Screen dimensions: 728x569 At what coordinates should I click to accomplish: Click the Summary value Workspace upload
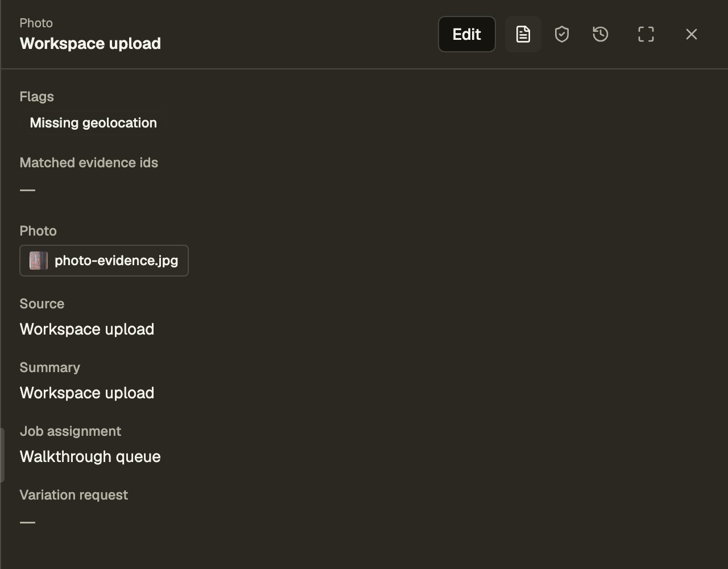pos(87,393)
